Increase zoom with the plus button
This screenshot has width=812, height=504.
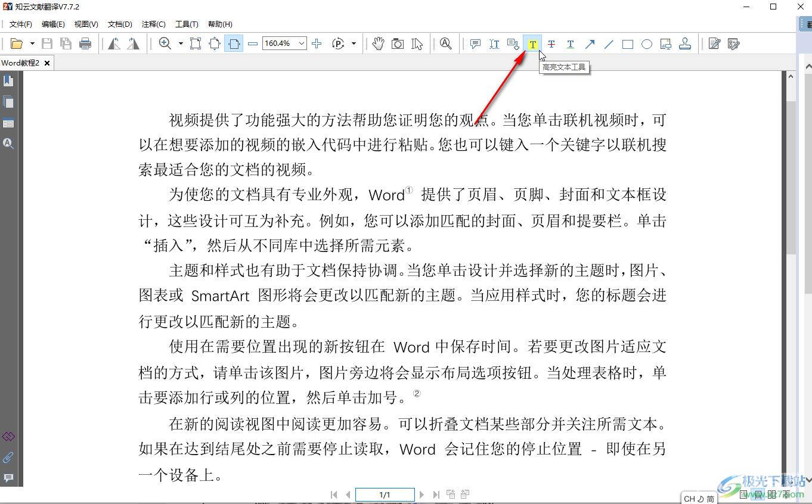(317, 43)
